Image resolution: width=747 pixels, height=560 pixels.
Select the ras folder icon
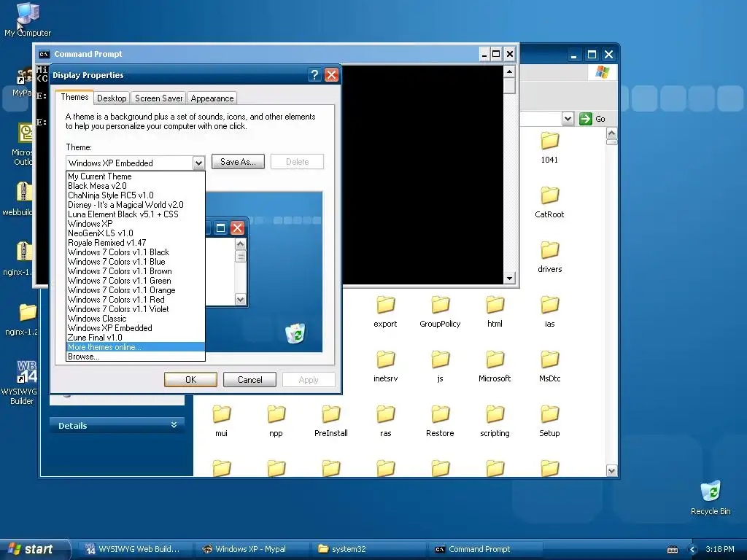[385, 414]
